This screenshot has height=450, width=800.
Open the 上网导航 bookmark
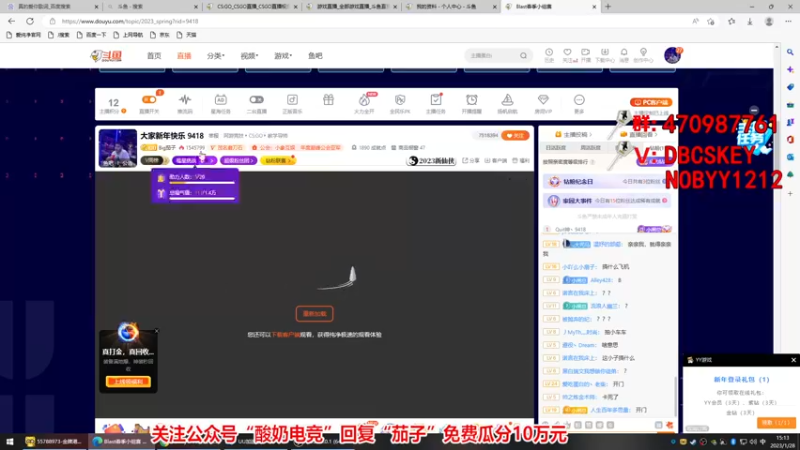pos(128,35)
